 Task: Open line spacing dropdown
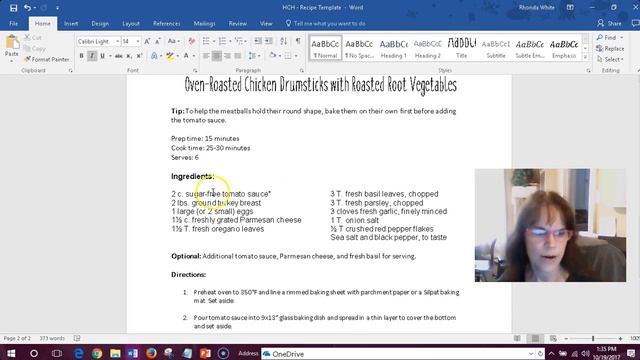254,56
